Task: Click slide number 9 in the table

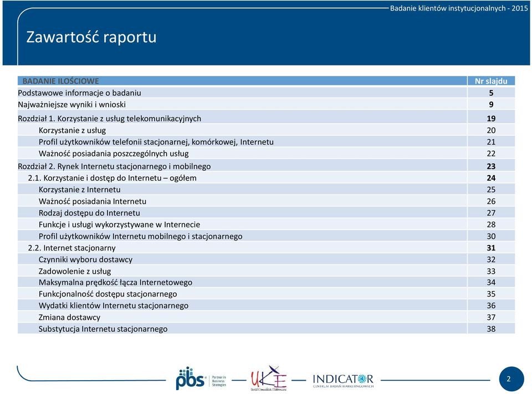Action: 491,105
